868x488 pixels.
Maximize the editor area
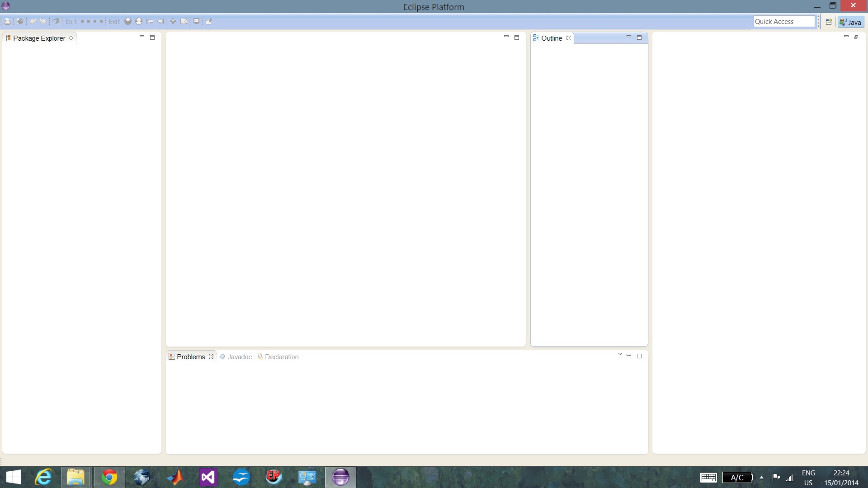click(517, 38)
